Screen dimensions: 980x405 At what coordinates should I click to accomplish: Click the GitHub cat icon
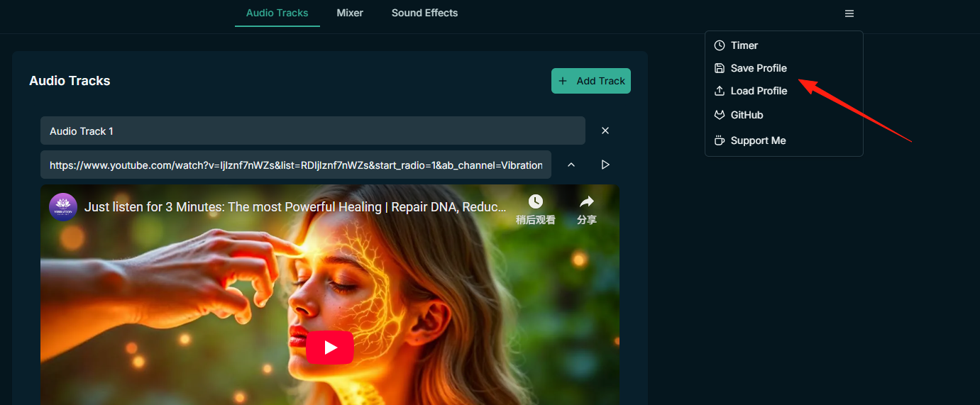click(720, 115)
